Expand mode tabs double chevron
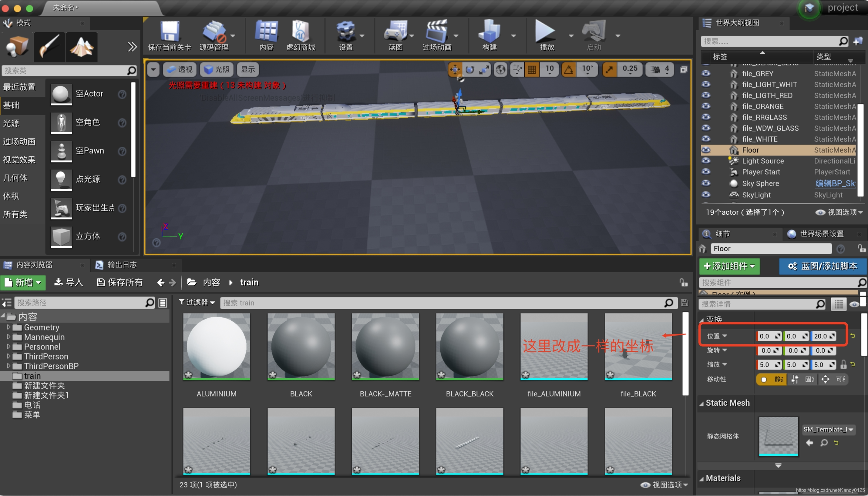Screen dimensions: 868x496 [132, 47]
